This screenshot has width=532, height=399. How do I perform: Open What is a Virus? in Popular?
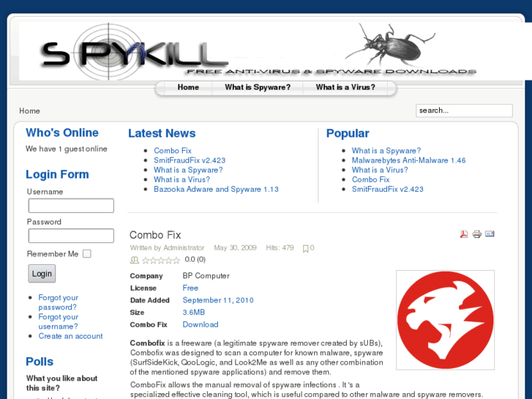pos(380,170)
